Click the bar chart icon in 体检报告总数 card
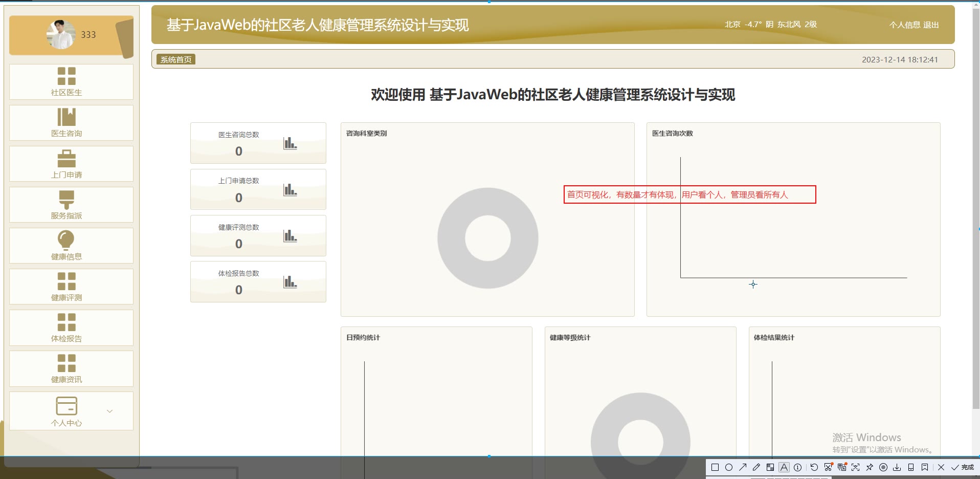Image resolution: width=980 pixels, height=479 pixels. coord(290,281)
